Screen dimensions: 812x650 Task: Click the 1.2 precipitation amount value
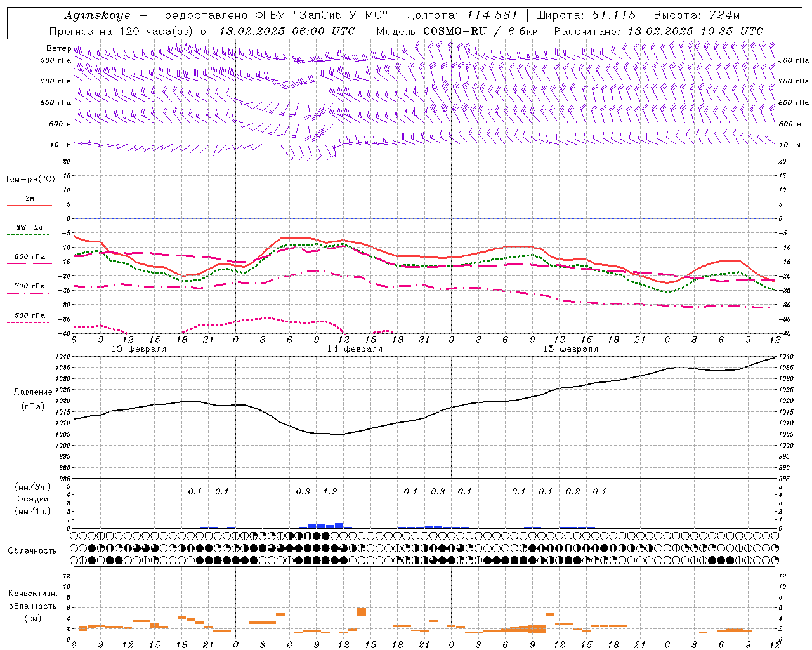click(x=330, y=491)
